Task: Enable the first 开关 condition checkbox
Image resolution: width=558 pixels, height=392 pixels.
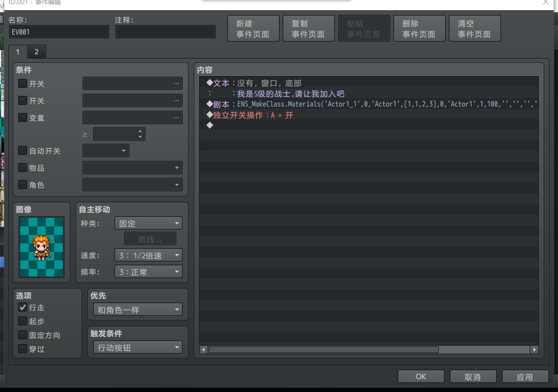Action: click(22, 84)
